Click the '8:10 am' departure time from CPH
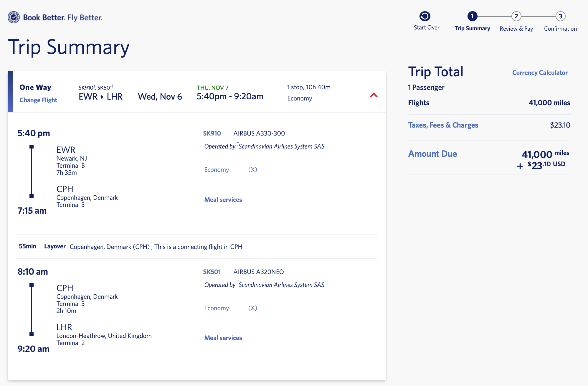This screenshot has width=588, height=386. [33, 272]
